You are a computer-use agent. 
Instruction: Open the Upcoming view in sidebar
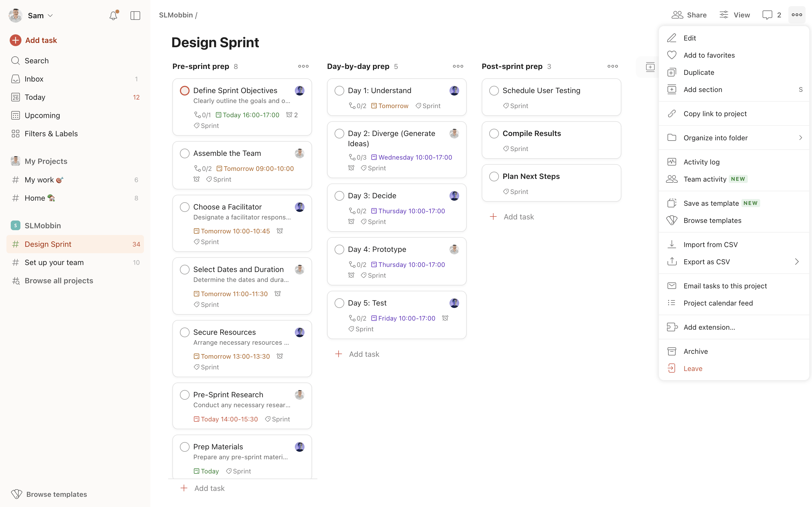click(x=42, y=115)
